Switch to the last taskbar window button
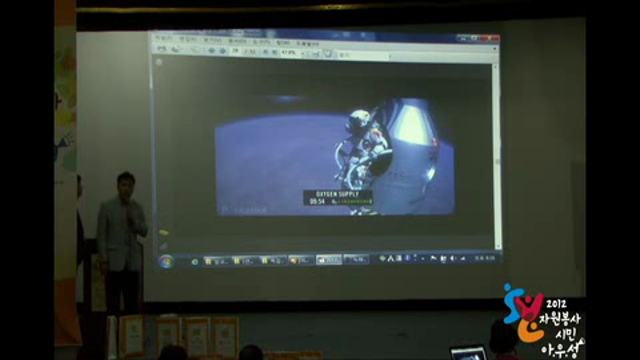This screenshot has width=640, height=360. point(356,259)
